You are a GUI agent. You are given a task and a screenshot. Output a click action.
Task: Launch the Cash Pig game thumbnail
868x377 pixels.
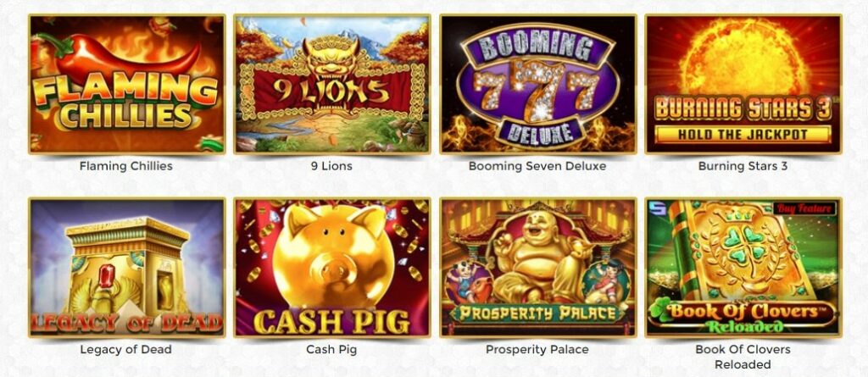[331, 268]
